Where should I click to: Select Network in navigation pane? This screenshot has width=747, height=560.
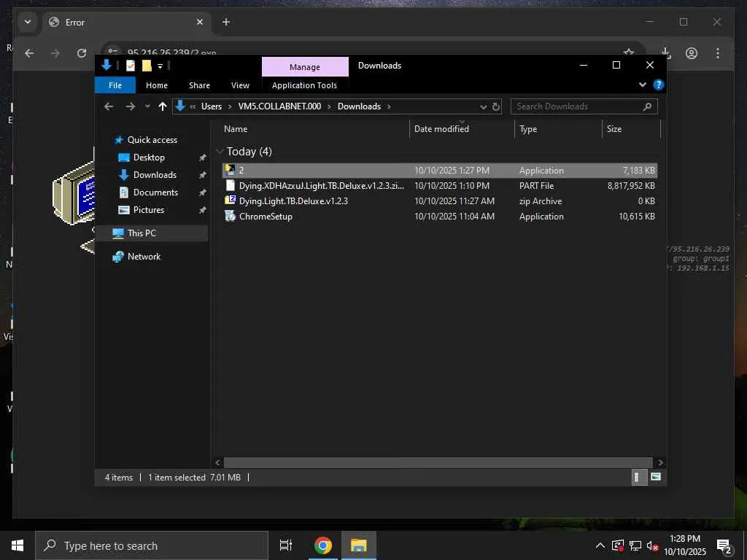tap(144, 257)
